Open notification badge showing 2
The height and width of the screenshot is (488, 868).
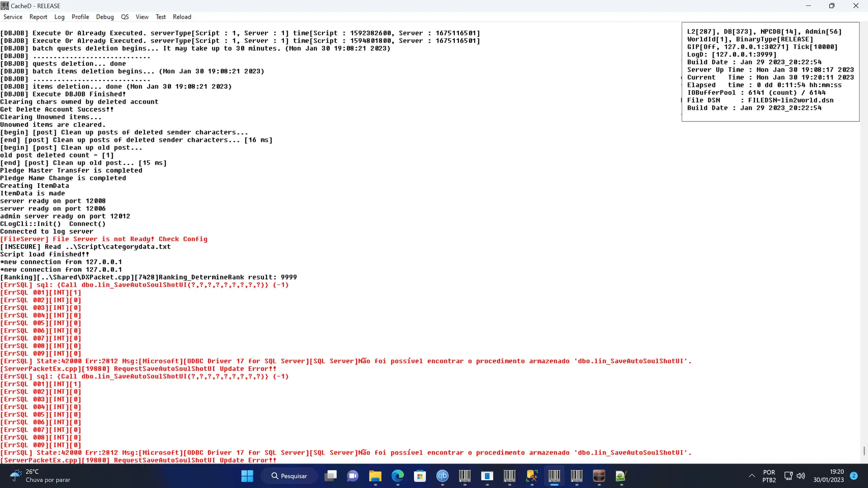[x=854, y=476]
